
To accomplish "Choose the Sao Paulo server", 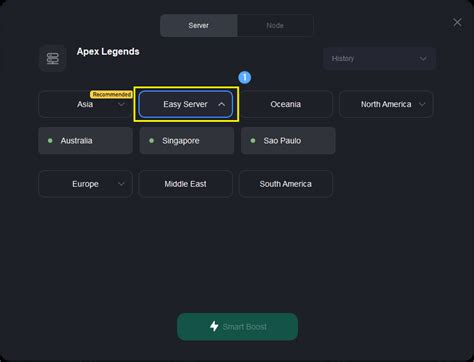I will tap(288, 141).
